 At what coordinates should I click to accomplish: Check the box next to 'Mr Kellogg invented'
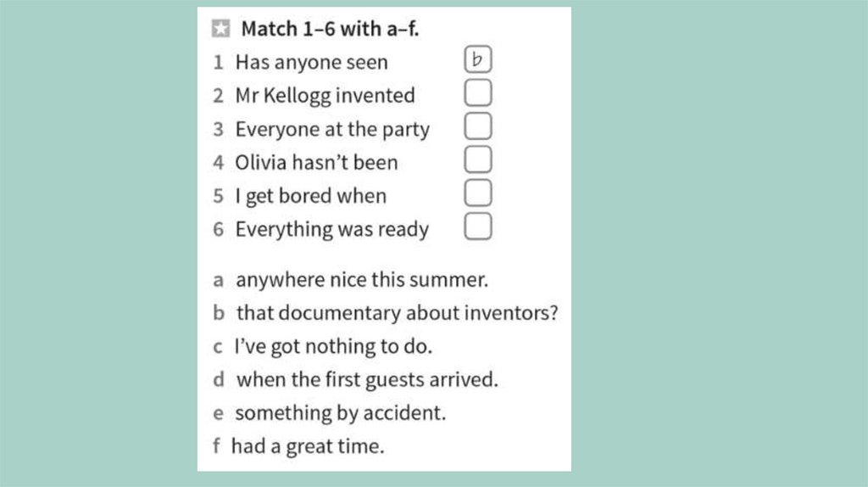(478, 93)
